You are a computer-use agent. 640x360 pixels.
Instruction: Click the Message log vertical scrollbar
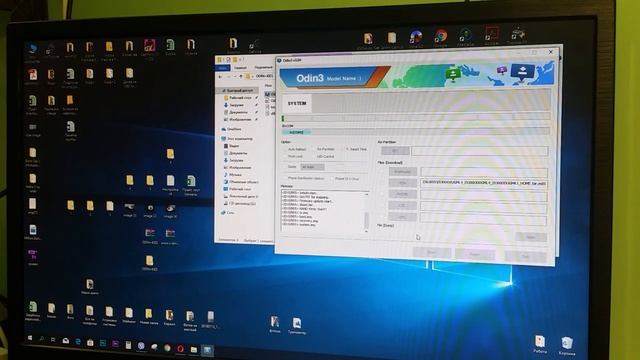366,212
